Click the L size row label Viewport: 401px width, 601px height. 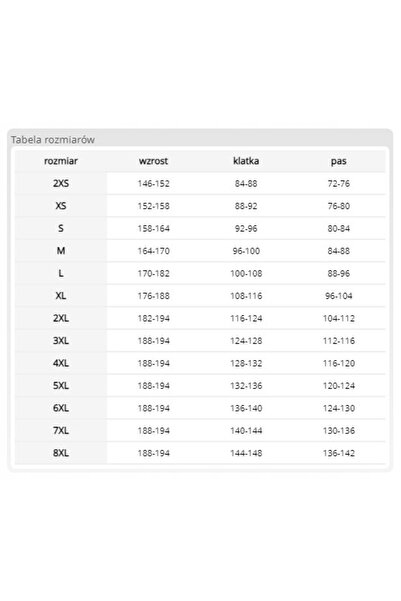point(61,273)
